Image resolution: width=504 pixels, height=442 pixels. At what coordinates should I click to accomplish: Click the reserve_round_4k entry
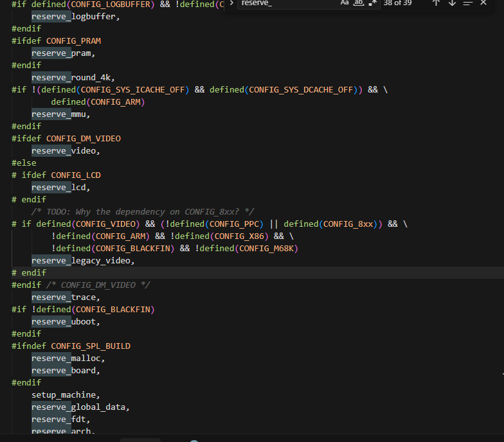pos(73,78)
